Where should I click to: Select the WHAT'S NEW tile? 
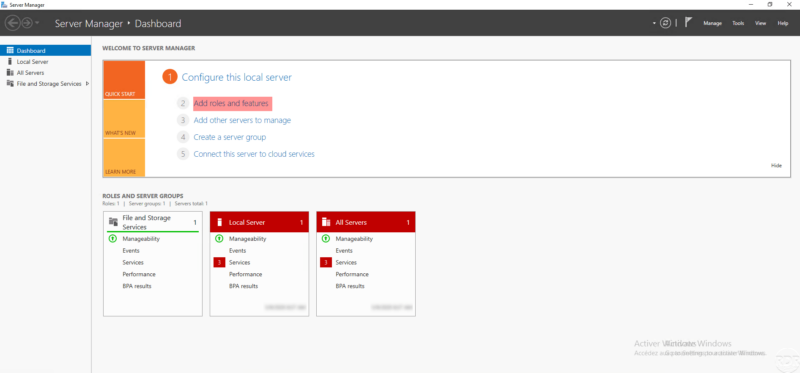point(124,119)
